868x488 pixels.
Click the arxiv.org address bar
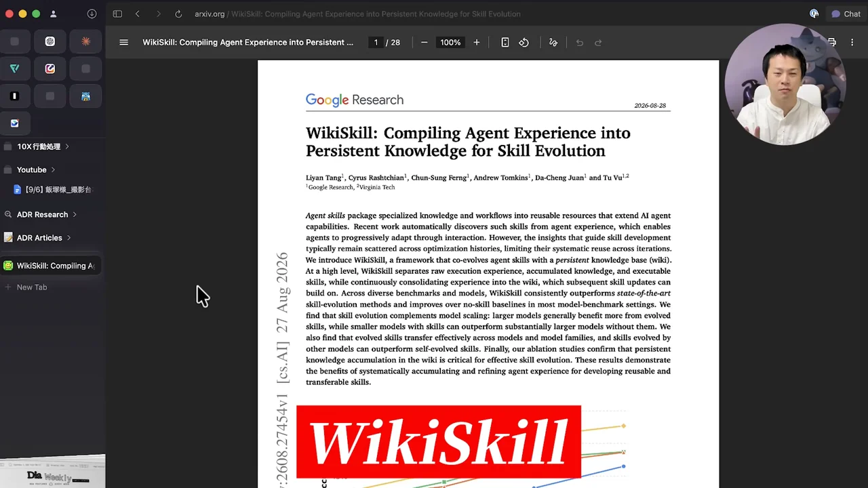(357, 14)
